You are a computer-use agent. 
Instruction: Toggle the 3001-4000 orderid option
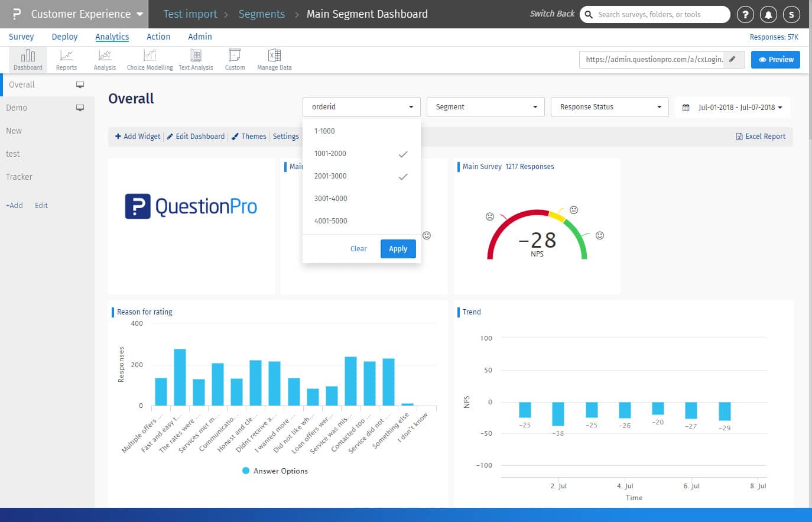(x=361, y=199)
